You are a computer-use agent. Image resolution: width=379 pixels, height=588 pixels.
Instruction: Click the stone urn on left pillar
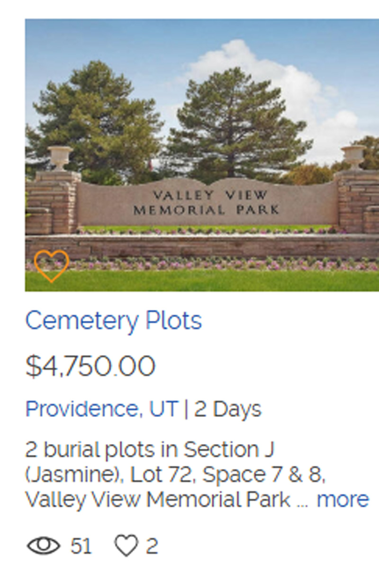pyautogui.click(x=60, y=157)
